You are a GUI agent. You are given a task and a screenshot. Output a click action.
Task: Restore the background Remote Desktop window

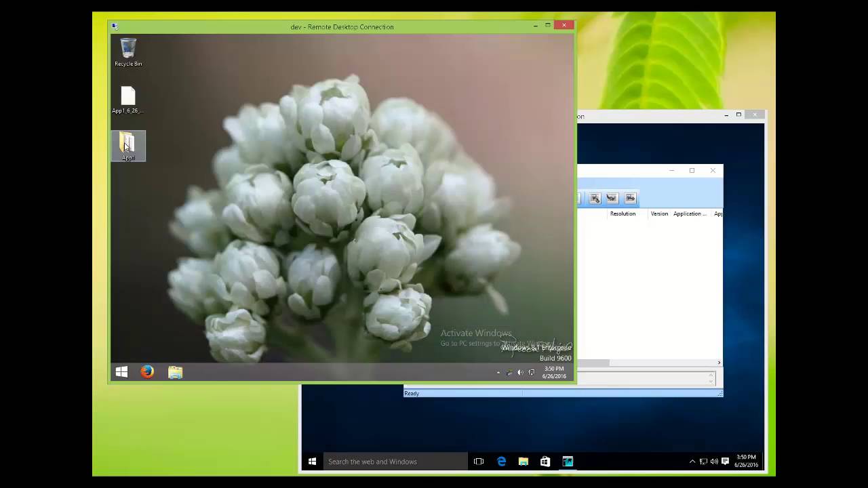(x=738, y=115)
